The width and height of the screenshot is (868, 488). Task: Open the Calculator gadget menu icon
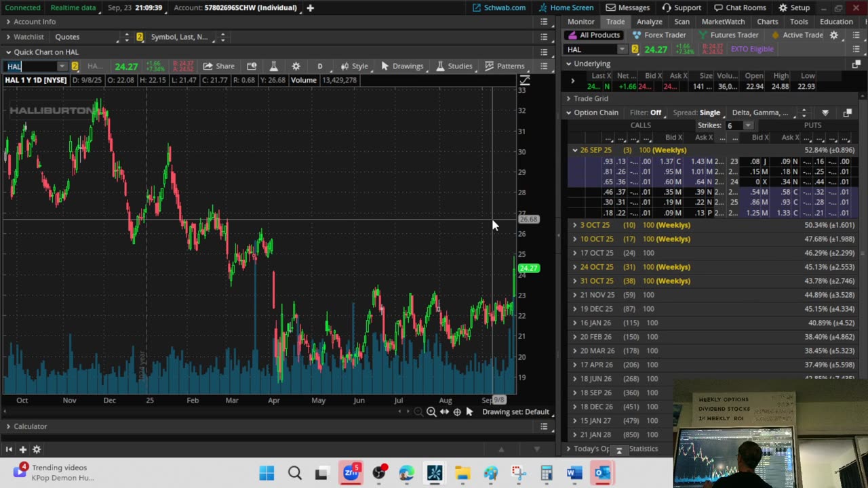[x=544, y=426]
